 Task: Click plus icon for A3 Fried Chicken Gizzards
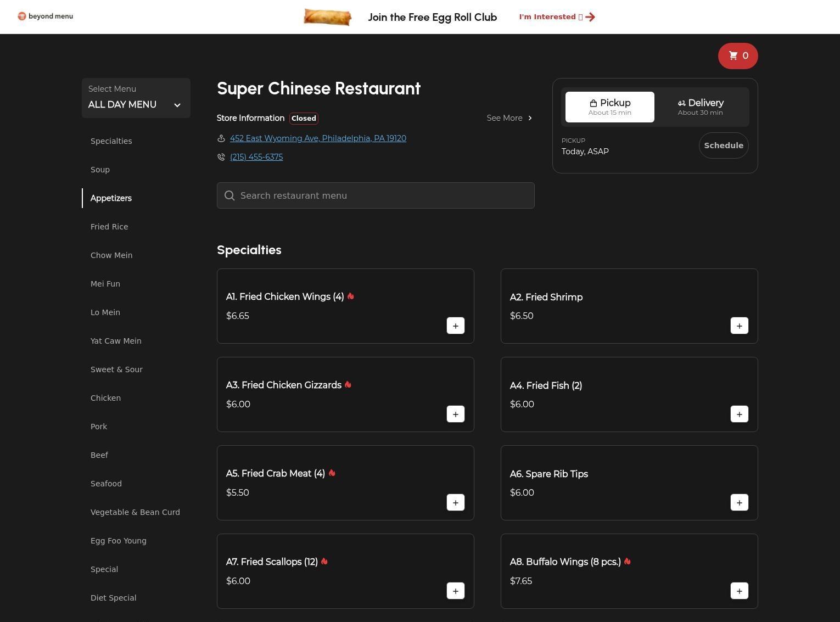click(x=455, y=414)
